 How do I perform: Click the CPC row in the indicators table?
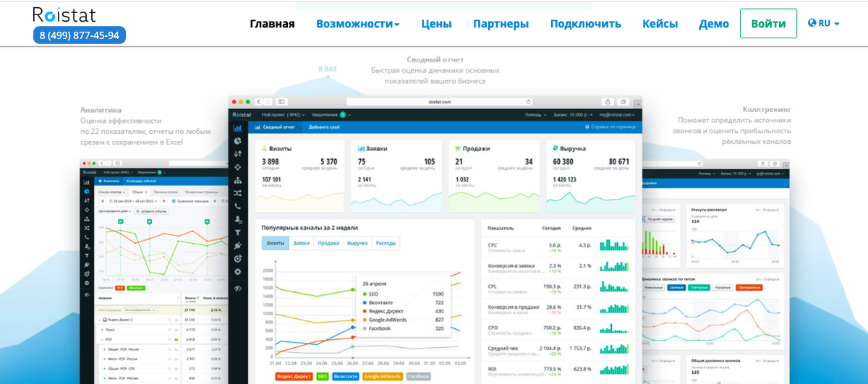pyautogui.click(x=558, y=247)
